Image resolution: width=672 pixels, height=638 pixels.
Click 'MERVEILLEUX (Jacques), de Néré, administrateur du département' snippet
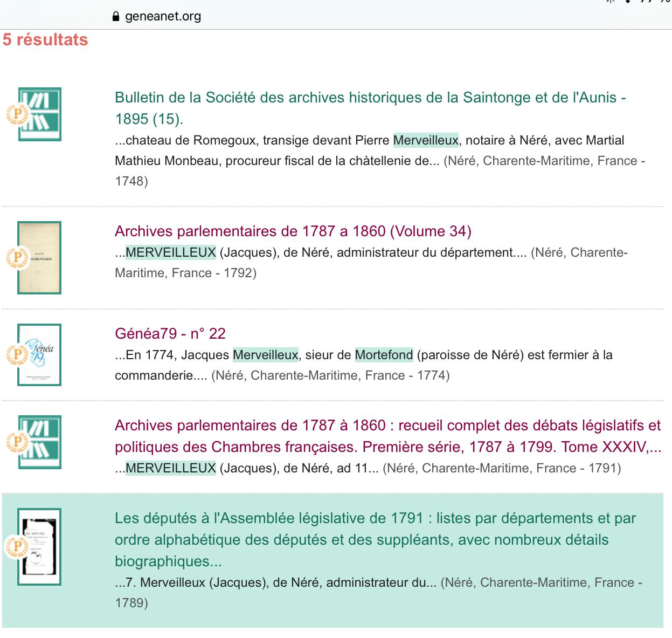[321, 252]
